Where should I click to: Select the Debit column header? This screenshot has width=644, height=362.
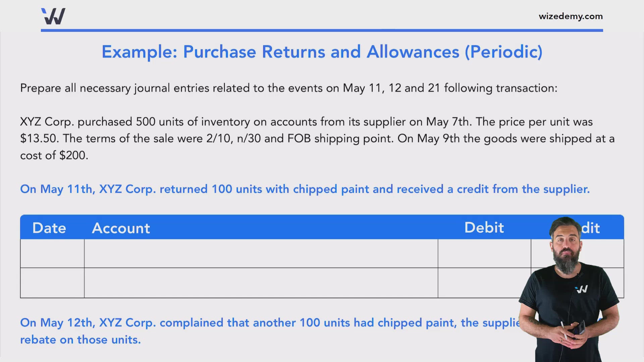484,228
